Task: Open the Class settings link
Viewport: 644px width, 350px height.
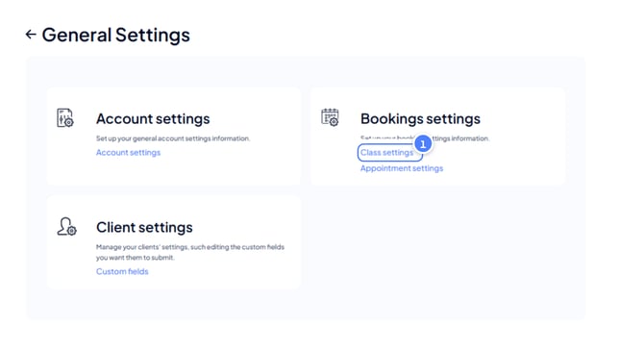Action: pos(387,153)
